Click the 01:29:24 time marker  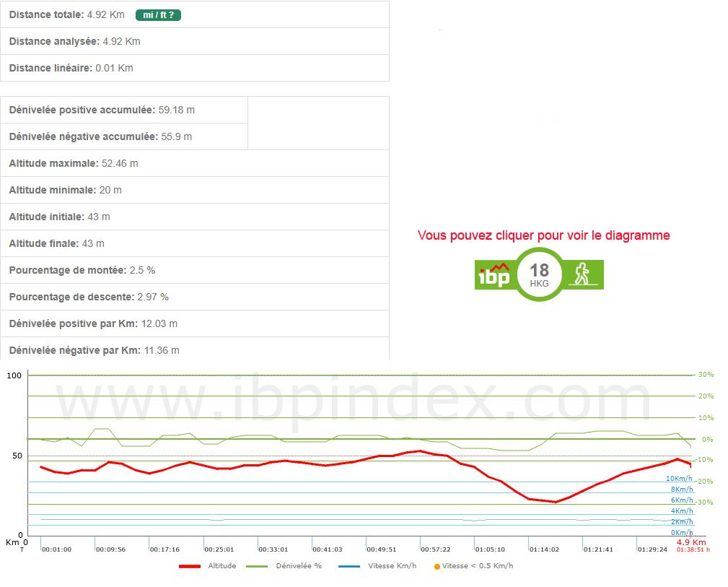click(x=652, y=549)
